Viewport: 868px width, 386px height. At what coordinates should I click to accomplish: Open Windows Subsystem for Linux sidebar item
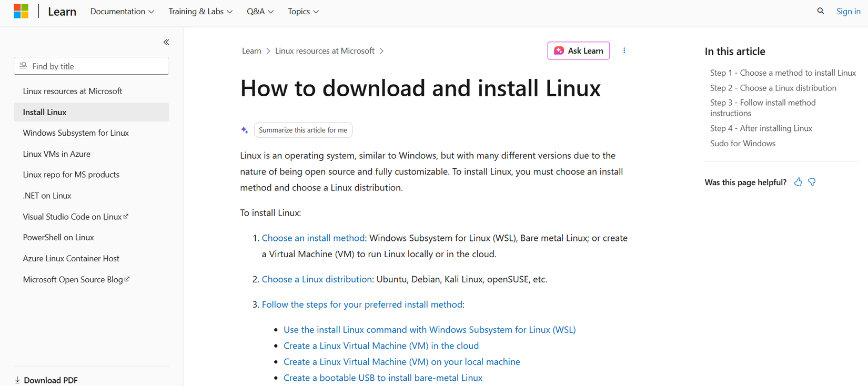click(76, 133)
